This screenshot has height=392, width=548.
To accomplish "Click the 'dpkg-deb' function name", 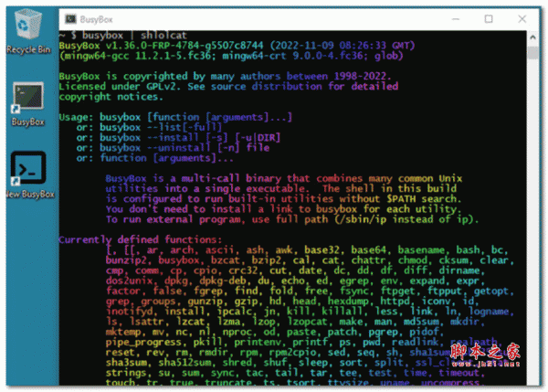I will click(x=223, y=281).
